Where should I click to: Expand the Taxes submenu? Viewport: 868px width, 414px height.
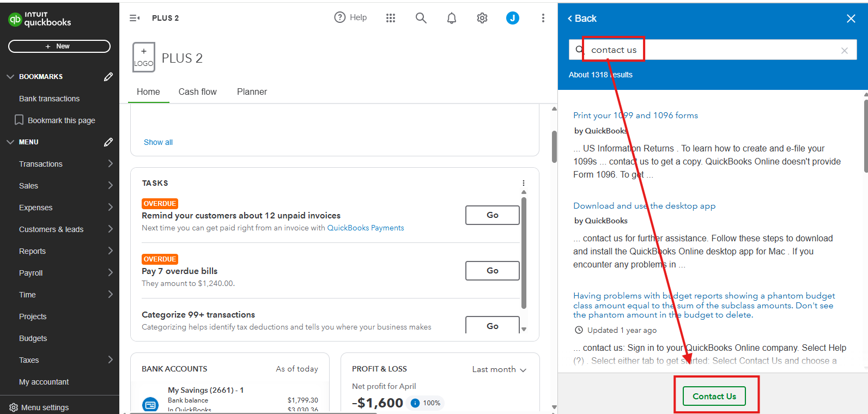pyautogui.click(x=111, y=360)
